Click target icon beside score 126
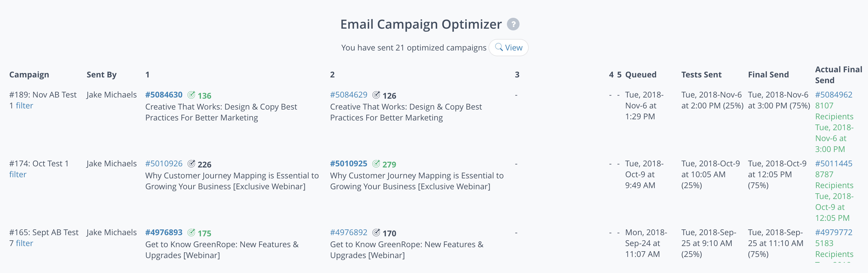 click(376, 95)
